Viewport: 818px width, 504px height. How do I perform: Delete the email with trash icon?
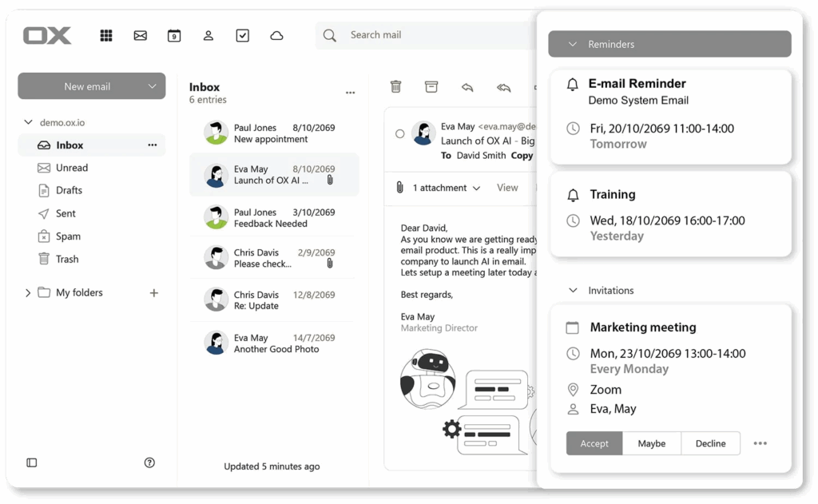(x=395, y=87)
